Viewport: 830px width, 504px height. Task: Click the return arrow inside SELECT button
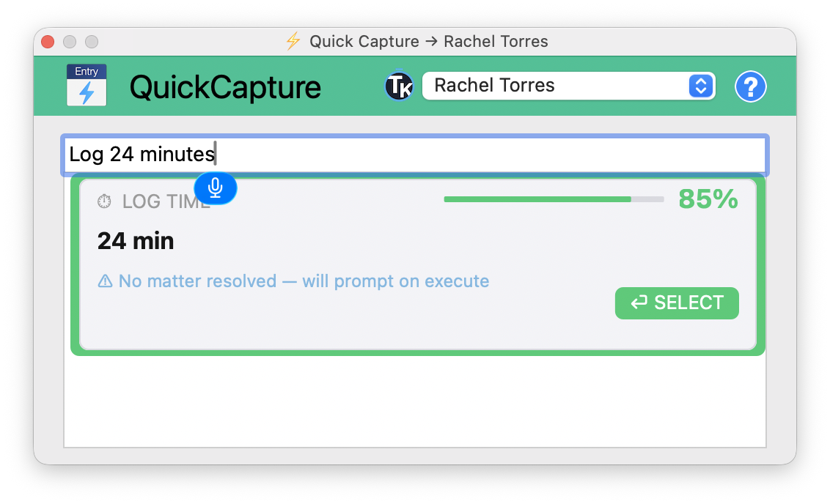[x=639, y=303]
